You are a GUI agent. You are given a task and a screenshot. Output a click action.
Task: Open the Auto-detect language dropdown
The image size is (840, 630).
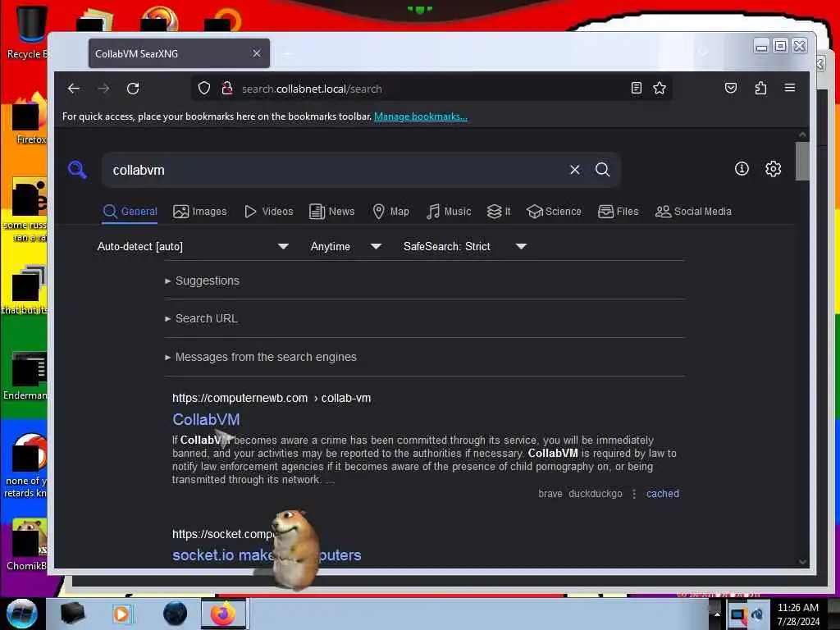[x=193, y=246]
